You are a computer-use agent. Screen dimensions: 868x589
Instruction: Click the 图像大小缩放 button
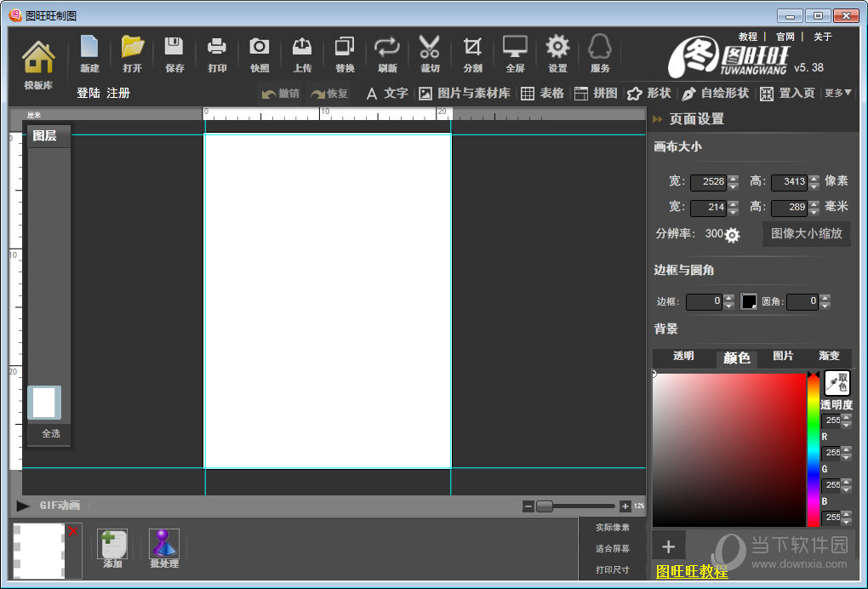(807, 233)
